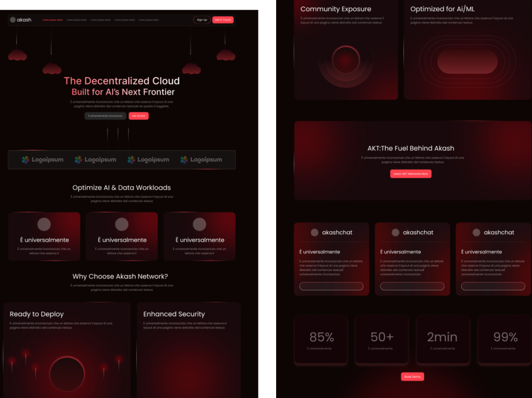Click the 'AKT:The Fuel Behind Akash' heading
Image resolution: width=532 pixels, height=398 pixels.
411,148
